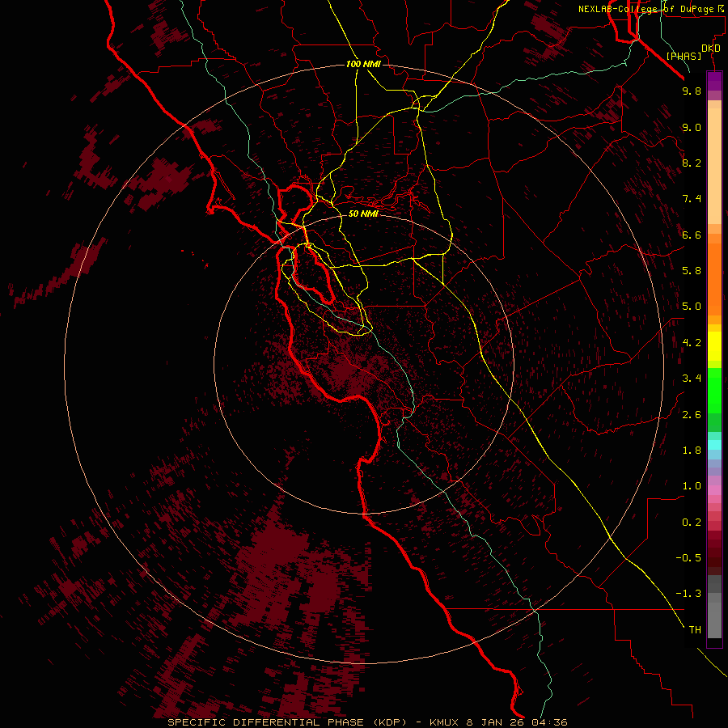Click the 9.8 scale value
728x728 pixels.
tap(692, 91)
